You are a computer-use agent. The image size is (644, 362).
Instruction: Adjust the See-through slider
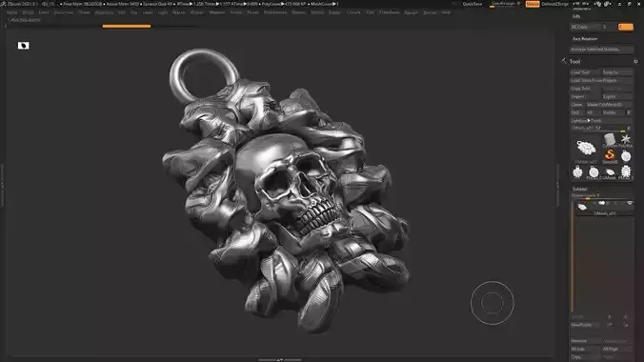(x=507, y=4)
